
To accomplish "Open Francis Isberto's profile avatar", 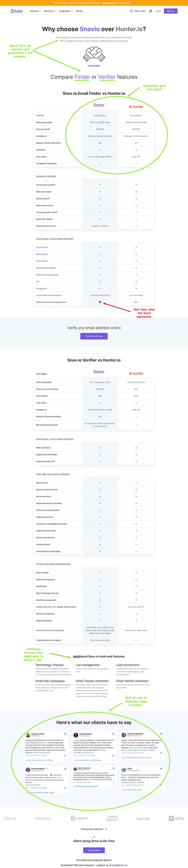I will (28, 770).
